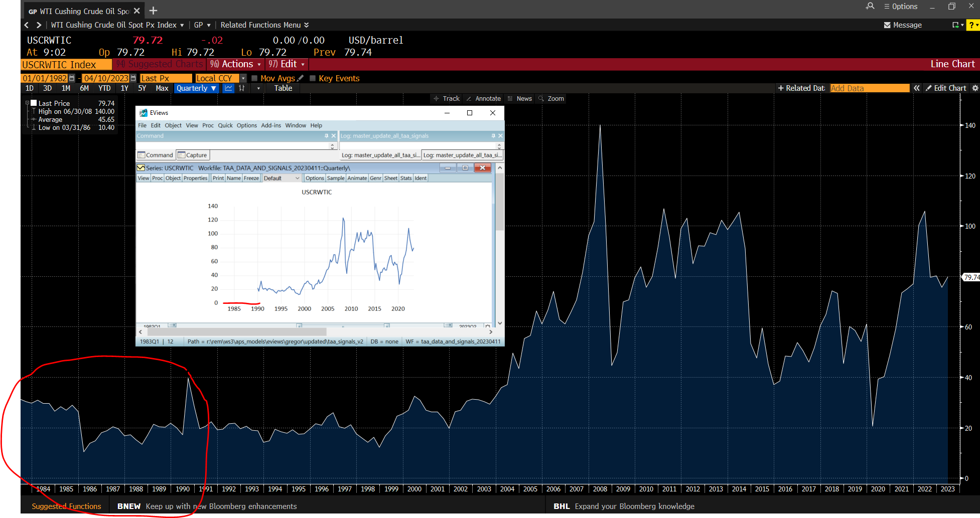Click Edit Chart pencil button
This screenshot has height=518, width=980.
coord(945,88)
